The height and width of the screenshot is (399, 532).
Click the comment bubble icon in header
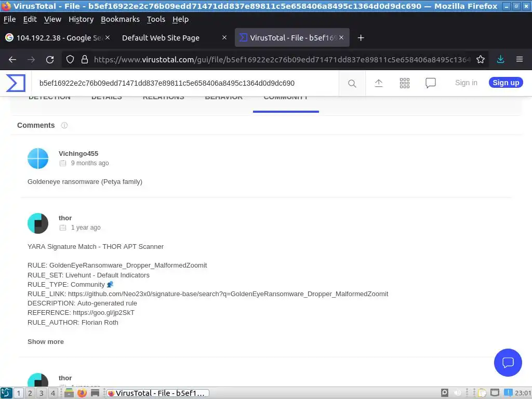click(431, 83)
